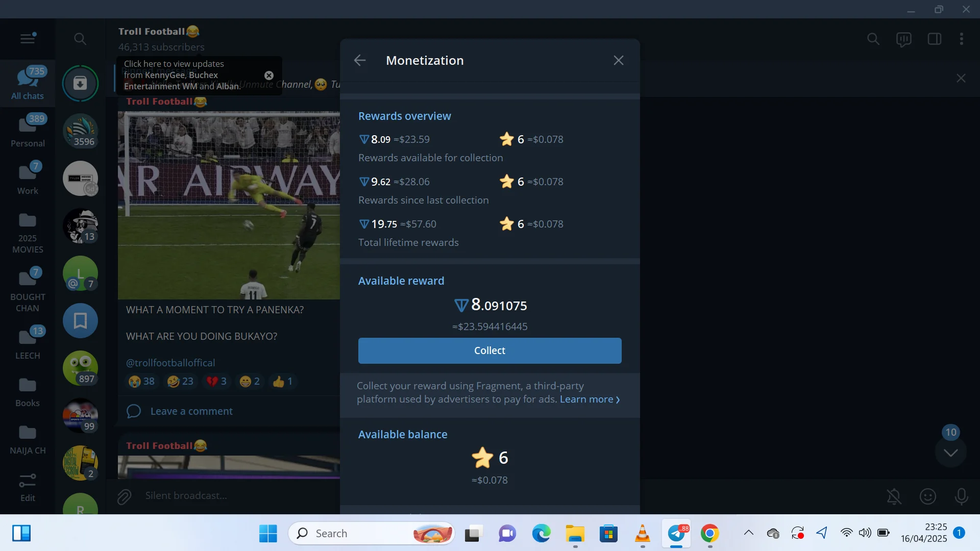Click available reward amount 8.091075
Screen dimensions: 980x551
[490, 305]
